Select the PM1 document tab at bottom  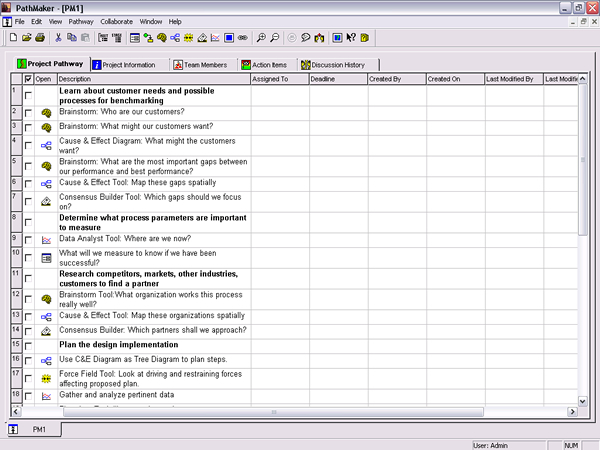[x=34, y=429]
